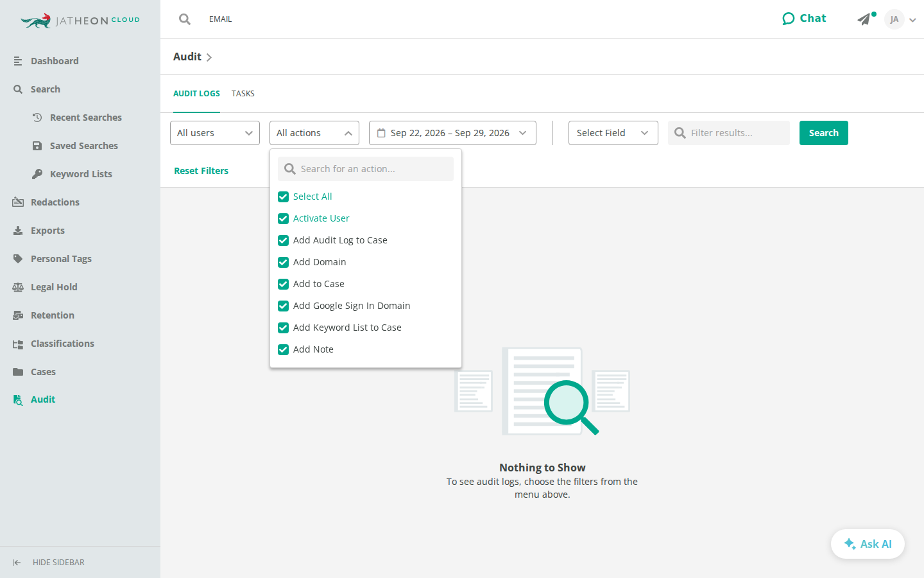Uncheck the Add to Case checkbox
This screenshot has width=924, height=578.
(283, 284)
